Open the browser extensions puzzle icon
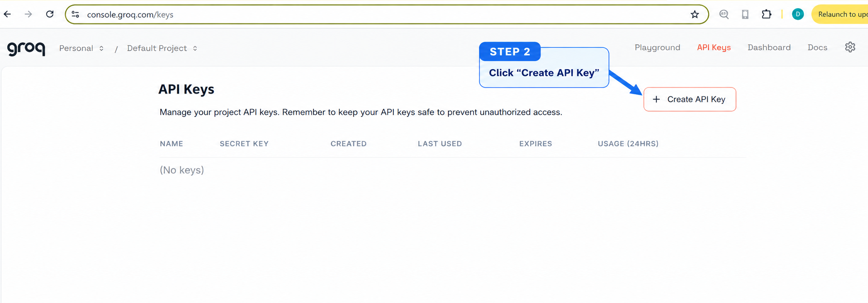 coord(767,14)
